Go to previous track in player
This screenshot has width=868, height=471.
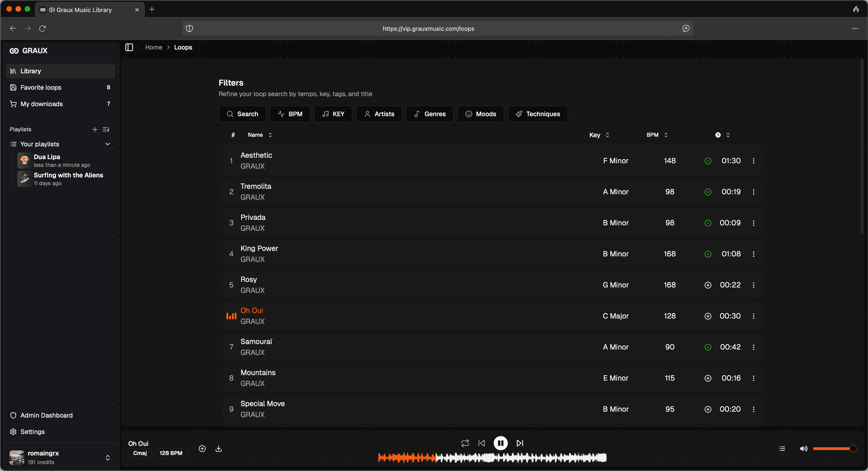[482, 443]
